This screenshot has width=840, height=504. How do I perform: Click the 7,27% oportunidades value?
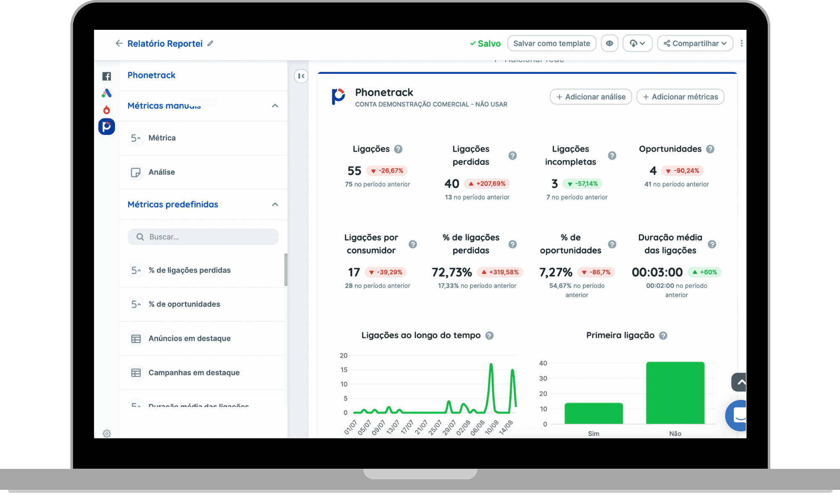pyautogui.click(x=556, y=272)
